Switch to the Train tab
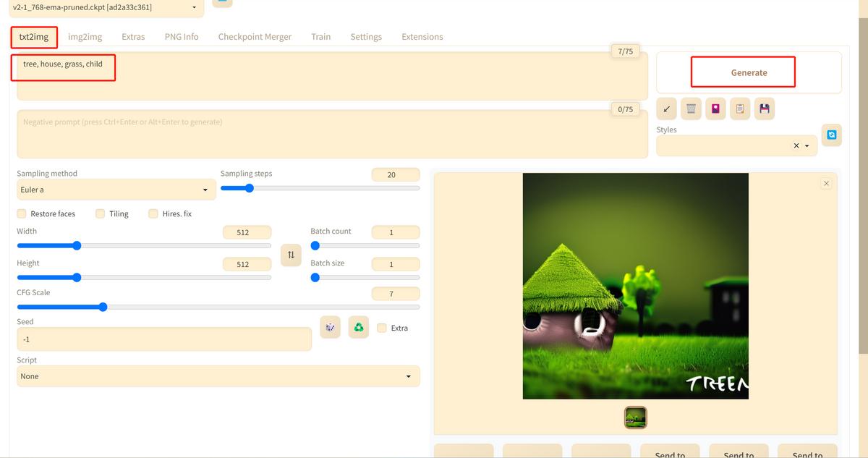 coord(321,37)
